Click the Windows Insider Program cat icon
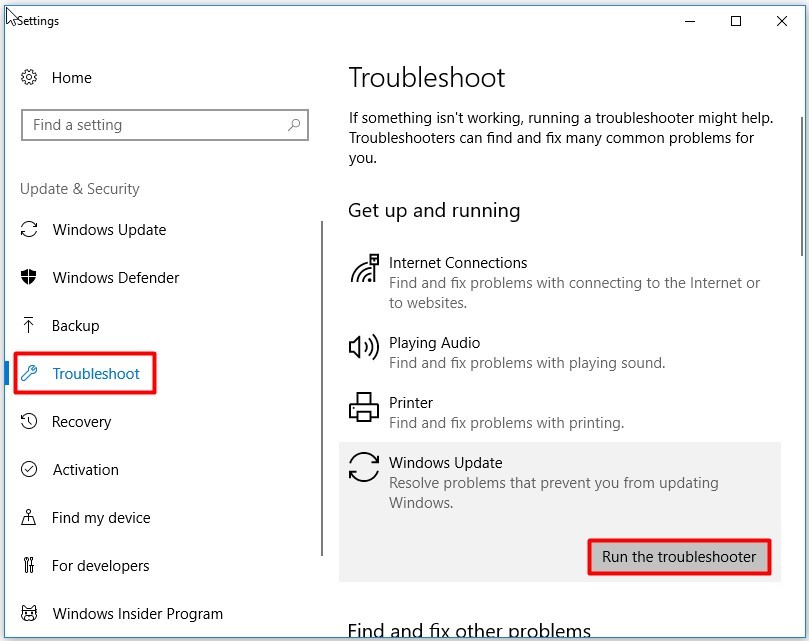Screen dimensions: 809x641 click(x=29, y=613)
